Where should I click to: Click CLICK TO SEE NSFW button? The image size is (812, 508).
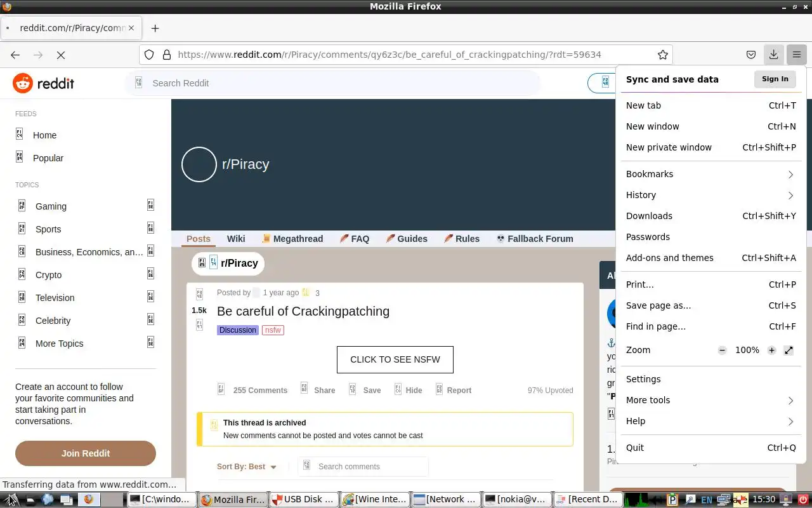tap(395, 359)
